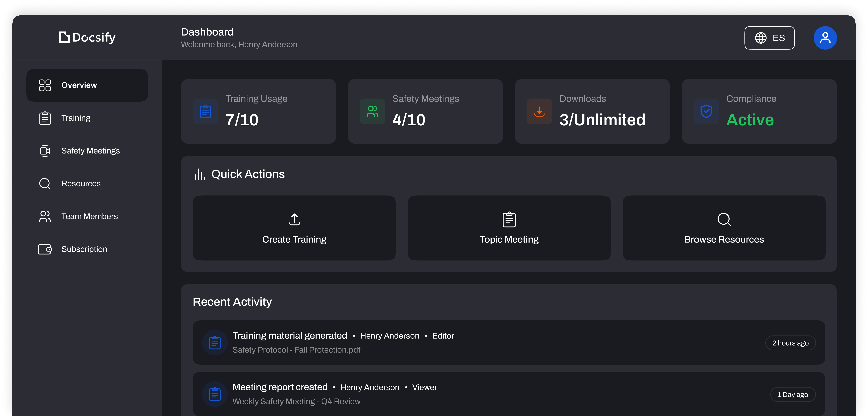Click the Safety Meetings people icon in stats
Viewport: 868px width, 416px height.
click(x=372, y=112)
